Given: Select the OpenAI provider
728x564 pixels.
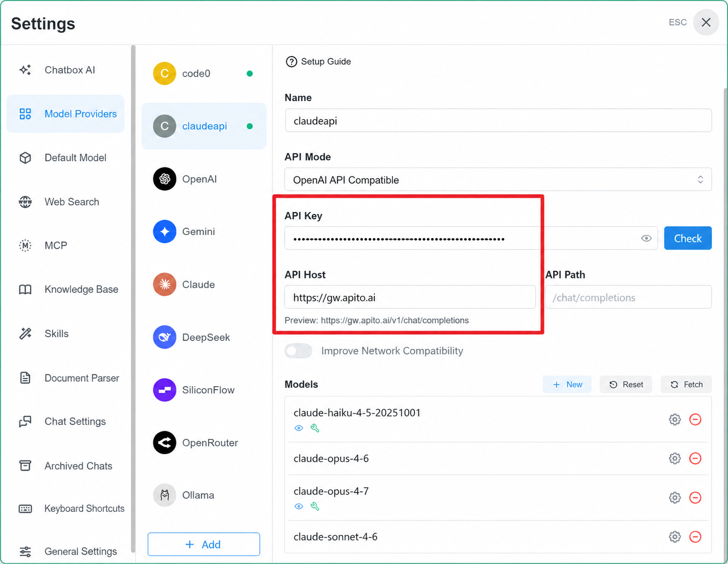Looking at the screenshot, I should coord(204,179).
